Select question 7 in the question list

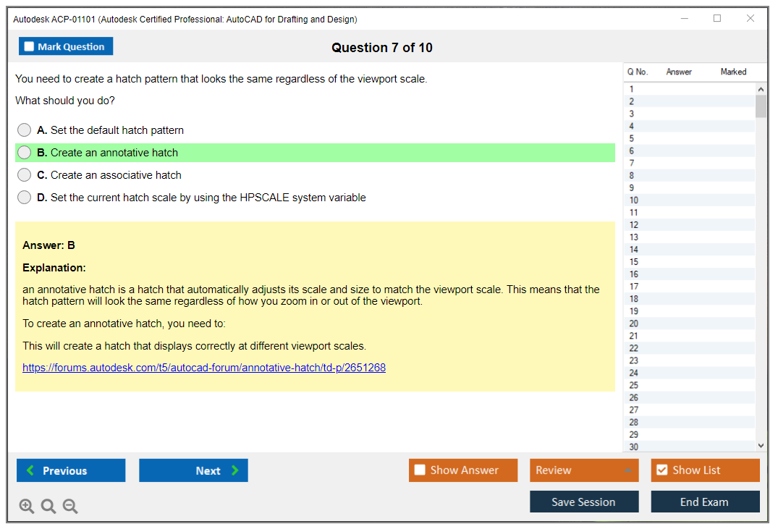coord(632,163)
